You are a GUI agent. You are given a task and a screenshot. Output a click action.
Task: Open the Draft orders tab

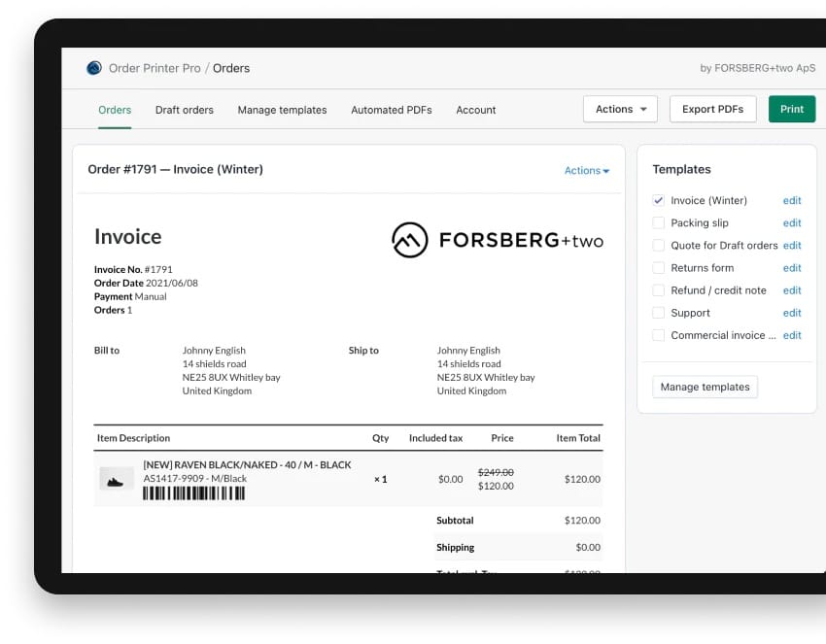185,110
